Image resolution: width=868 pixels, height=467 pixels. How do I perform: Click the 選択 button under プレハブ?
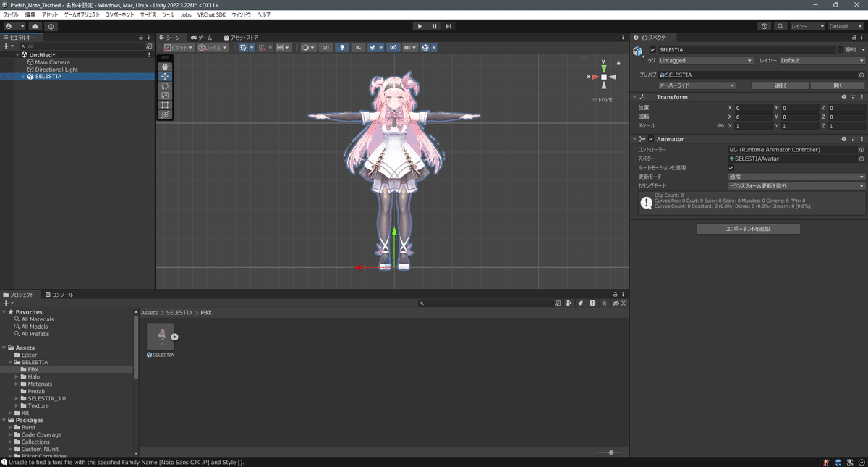point(780,85)
